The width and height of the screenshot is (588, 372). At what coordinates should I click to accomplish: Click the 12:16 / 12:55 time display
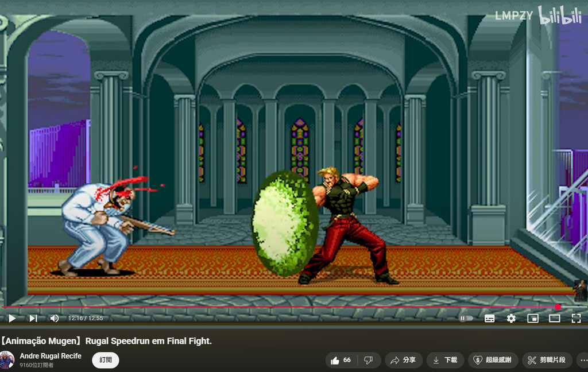tap(86, 319)
